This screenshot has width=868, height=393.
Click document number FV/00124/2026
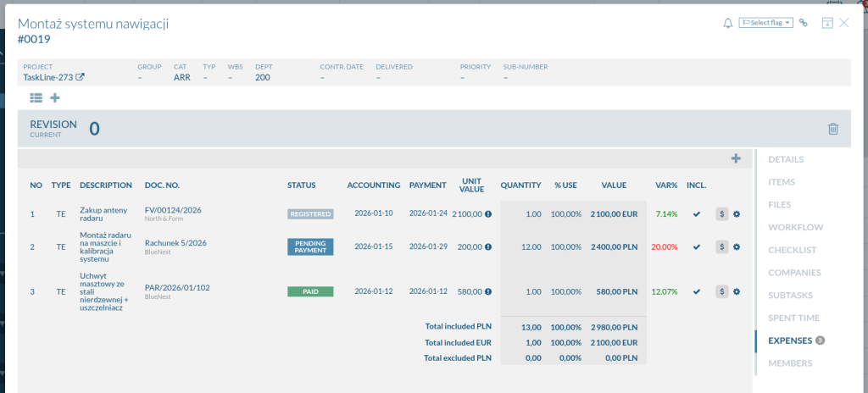click(173, 210)
